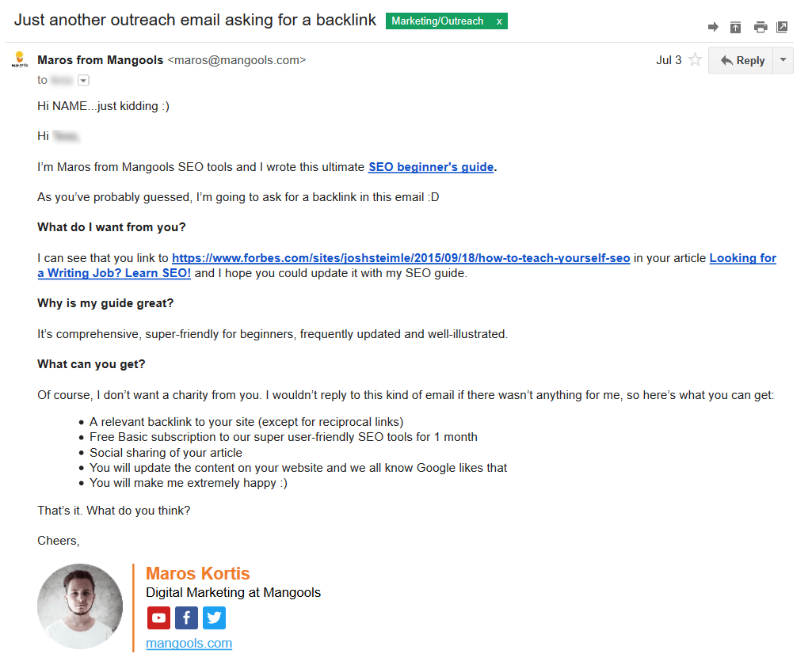Click the Reply button

coord(741,60)
